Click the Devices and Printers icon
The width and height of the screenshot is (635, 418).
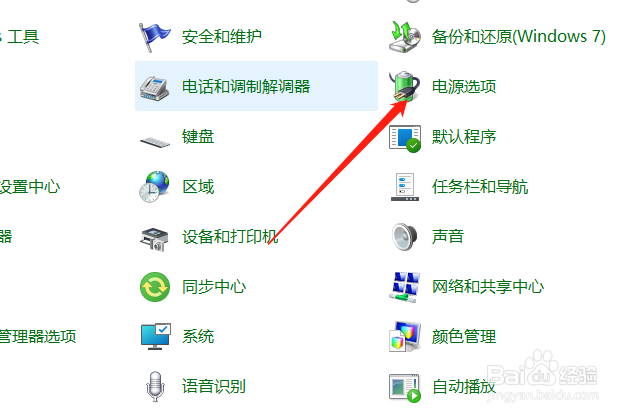pos(154,239)
